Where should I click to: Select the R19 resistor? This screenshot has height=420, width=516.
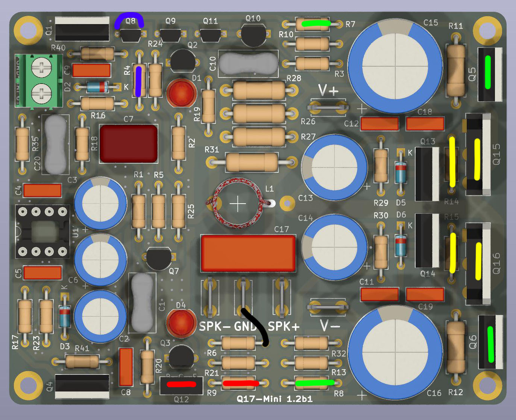(x=208, y=107)
